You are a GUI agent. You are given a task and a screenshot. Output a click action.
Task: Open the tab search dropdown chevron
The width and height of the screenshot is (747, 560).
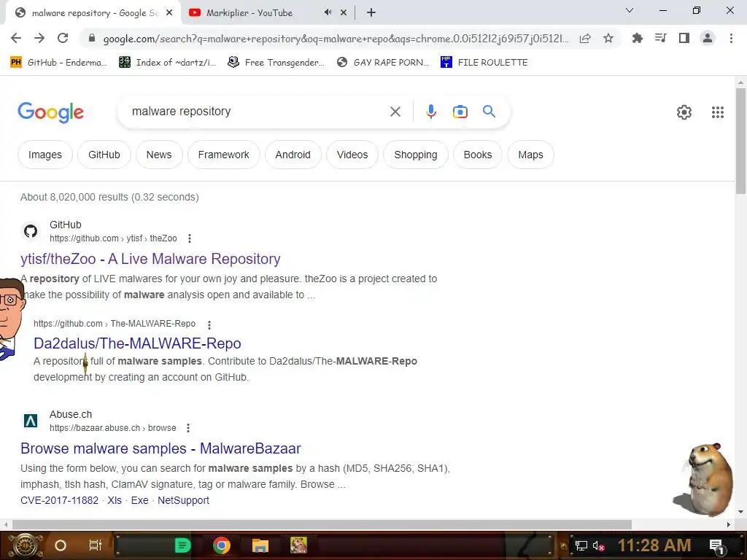click(x=630, y=10)
